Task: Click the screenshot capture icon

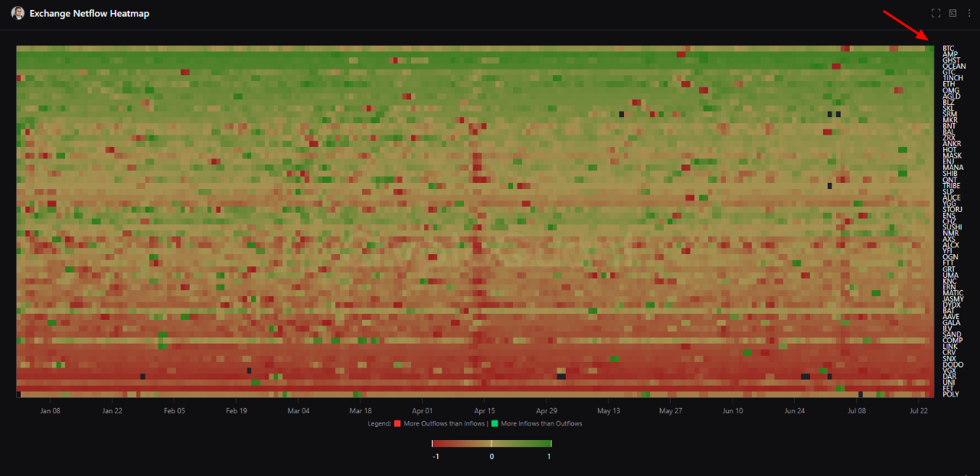Action: (x=952, y=12)
